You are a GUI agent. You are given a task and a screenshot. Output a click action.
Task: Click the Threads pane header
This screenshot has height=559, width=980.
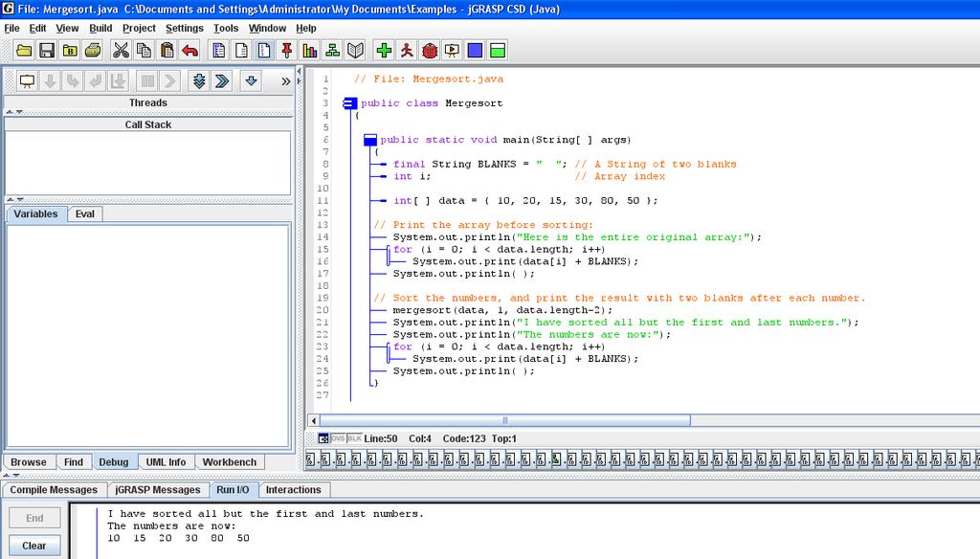(148, 102)
